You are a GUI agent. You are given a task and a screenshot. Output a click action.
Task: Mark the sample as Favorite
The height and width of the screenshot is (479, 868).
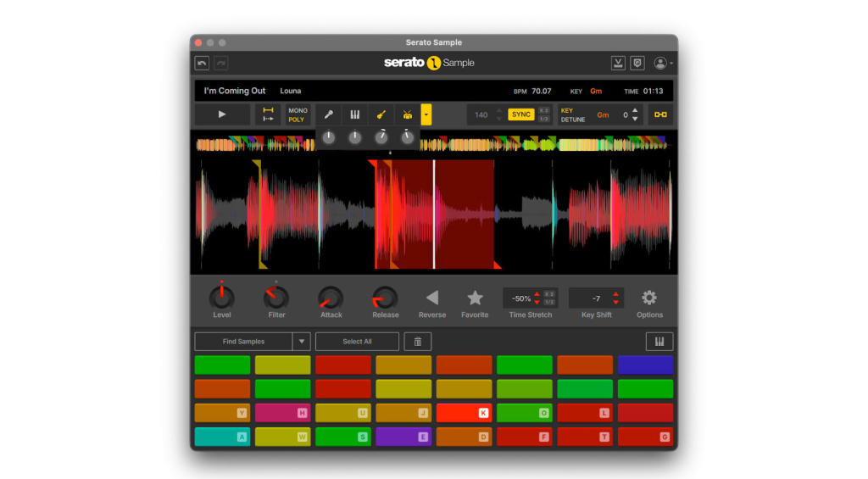pyautogui.click(x=475, y=298)
